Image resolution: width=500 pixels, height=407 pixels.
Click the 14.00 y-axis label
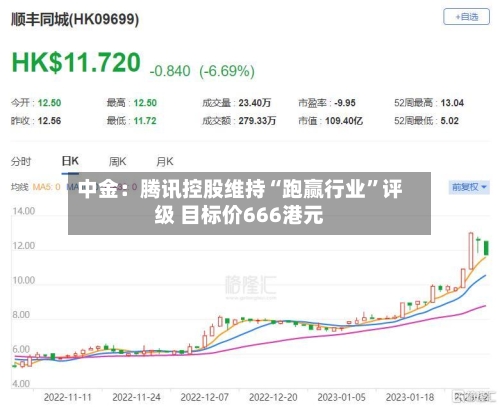click(24, 211)
